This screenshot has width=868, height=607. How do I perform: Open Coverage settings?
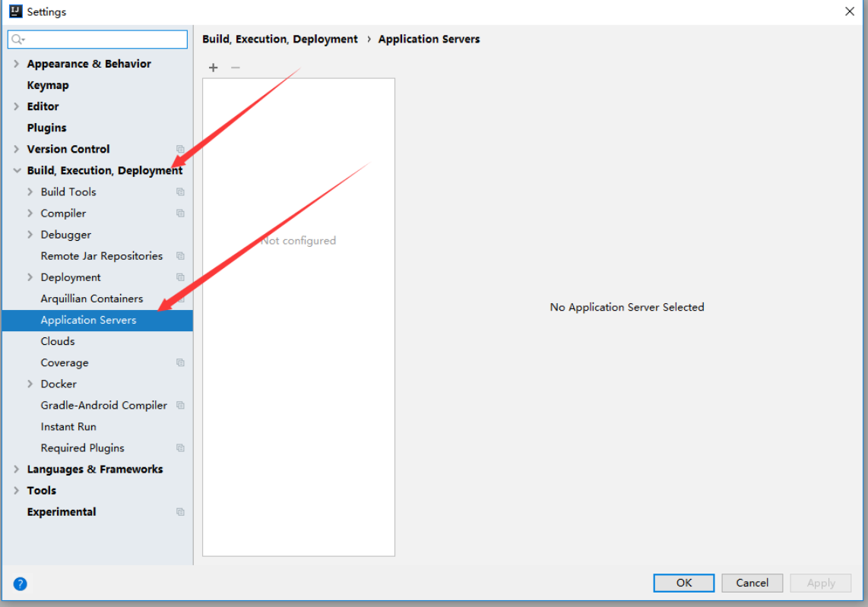[x=65, y=363]
